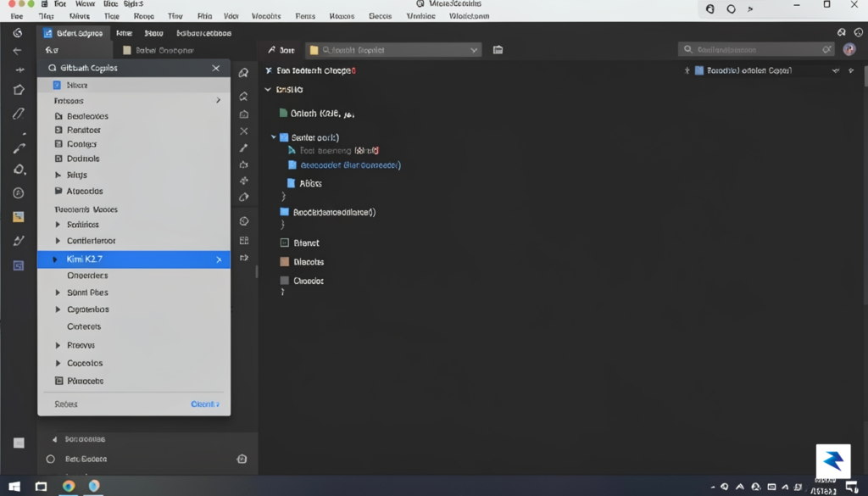Click the grey swatch next to Choodot

(x=285, y=281)
